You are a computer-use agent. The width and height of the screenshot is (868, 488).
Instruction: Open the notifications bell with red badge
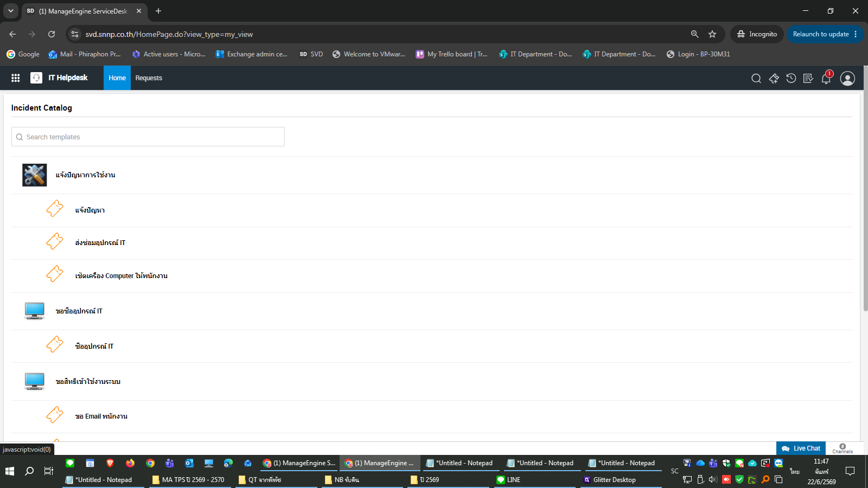[827, 78]
